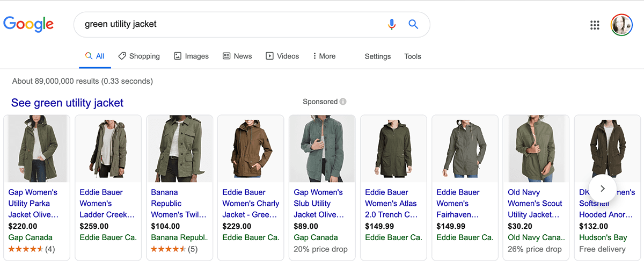Open the Eddie Bauer Fairhaven jacket image
Image resolution: width=644 pixels, height=267 pixels.
point(465,148)
